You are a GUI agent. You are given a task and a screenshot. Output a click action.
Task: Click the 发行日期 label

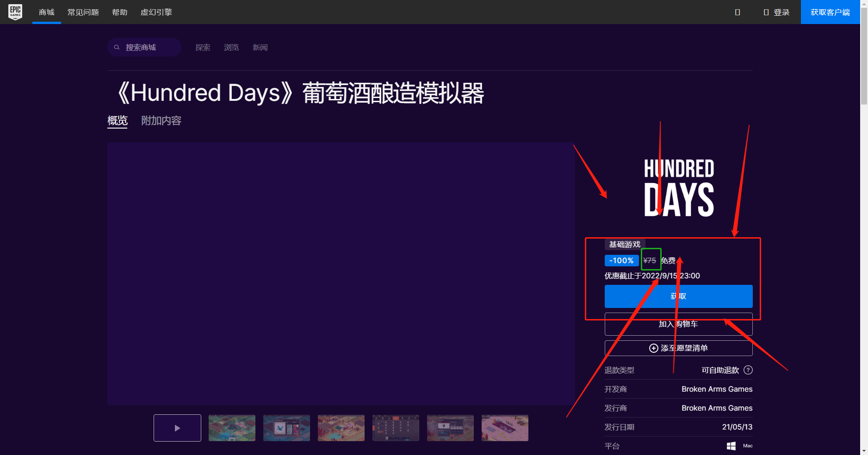(619, 427)
